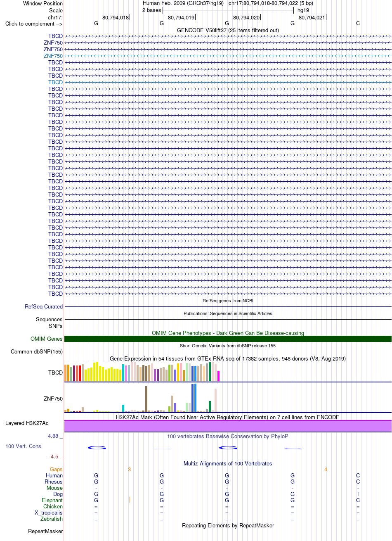
Task: Click the purple Layered H3K27Ac signal band
Action: point(228,426)
